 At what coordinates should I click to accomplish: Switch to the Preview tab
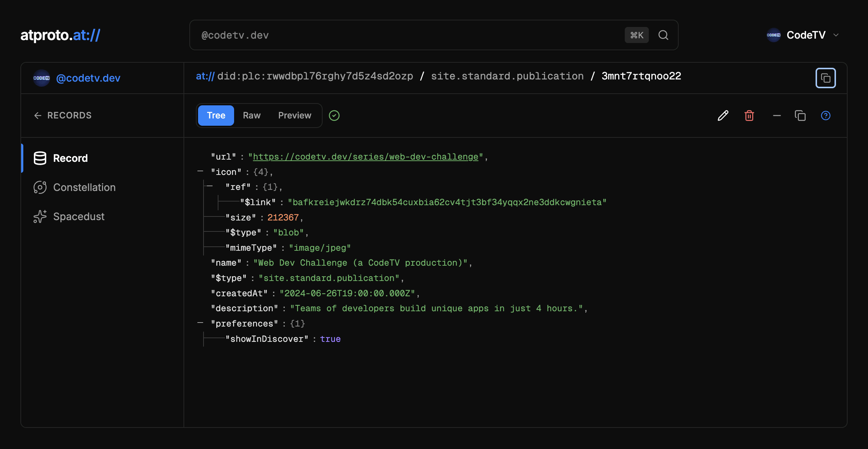295,116
